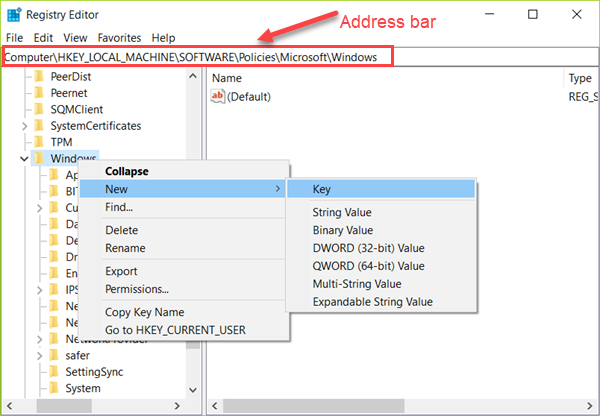The height and width of the screenshot is (416, 600).
Task: Click the System folder icon
Action: [x=54, y=388]
